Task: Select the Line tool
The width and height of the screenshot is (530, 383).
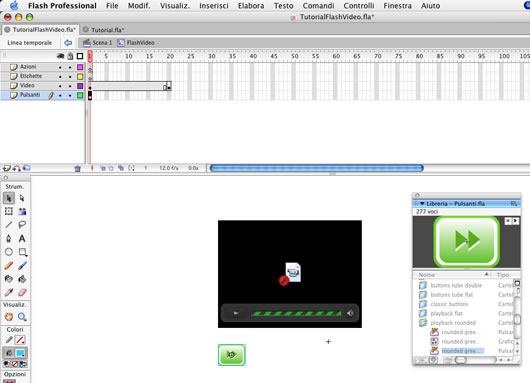Action: point(9,225)
